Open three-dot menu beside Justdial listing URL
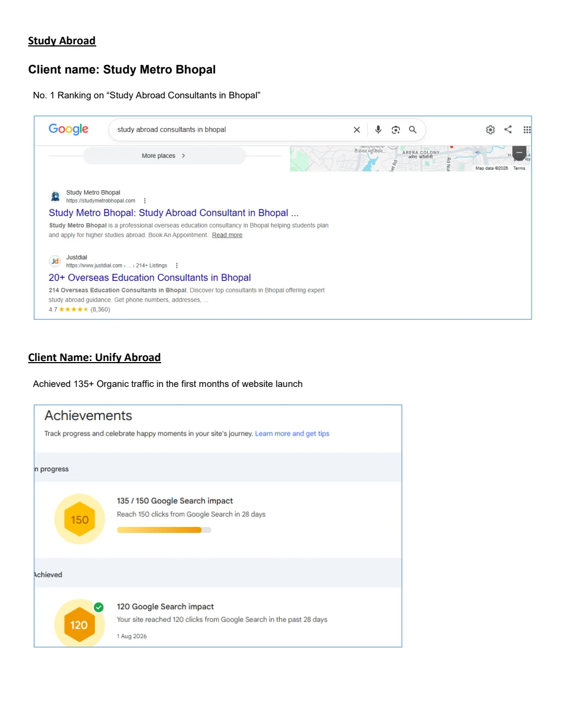Image resolution: width=563 pixels, height=728 pixels. [177, 265]
